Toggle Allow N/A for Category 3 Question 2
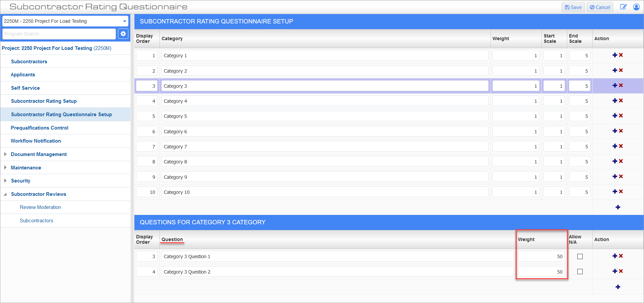The image size is (644, 303). coord(580,272)
